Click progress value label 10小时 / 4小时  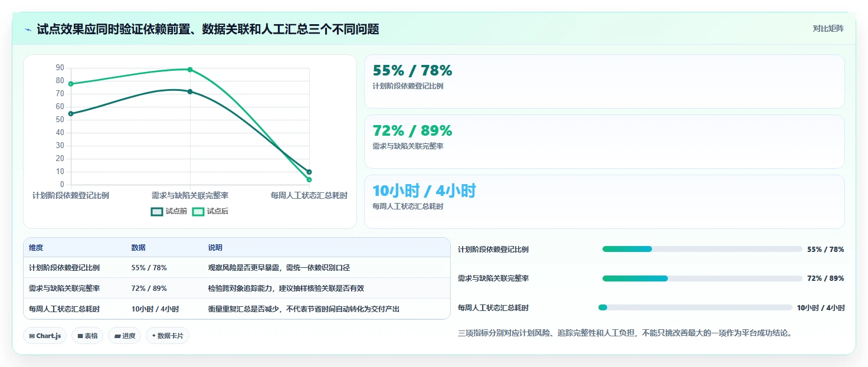pos(821,308)
